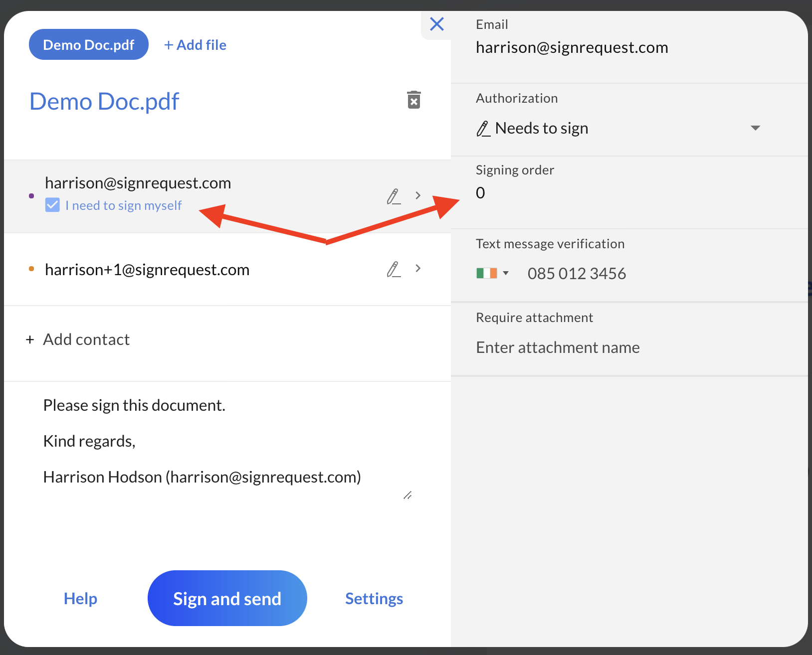Expand details chevron for harrison+1@signrequest.com
Viewport: 812px width, 655px height.
(418, 268)
